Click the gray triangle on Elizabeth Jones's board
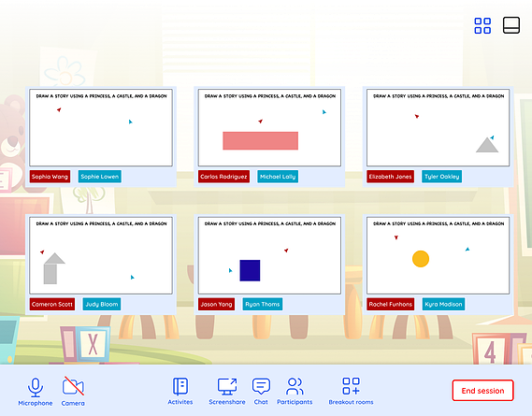This screenshot has width=532, height=416. coord(487,145)
